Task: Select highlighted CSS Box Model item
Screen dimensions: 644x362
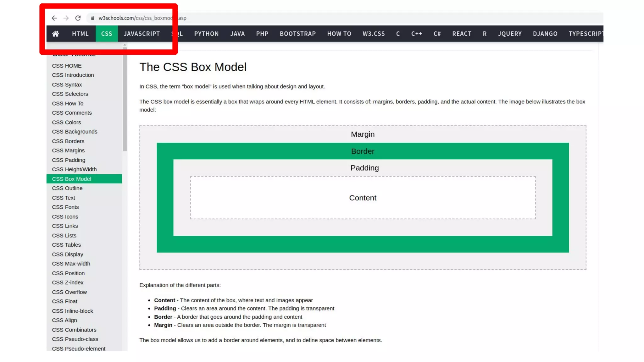Action: coord(72,179)
